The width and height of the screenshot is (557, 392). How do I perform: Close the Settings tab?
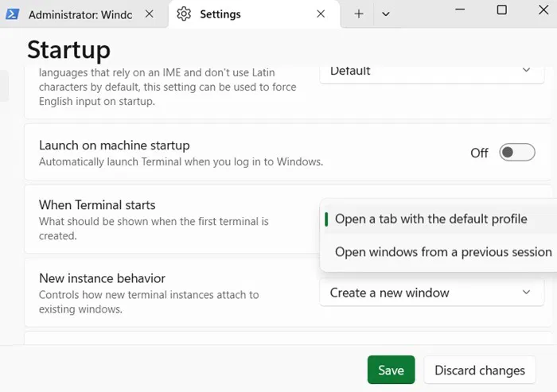tap(321, 14)
